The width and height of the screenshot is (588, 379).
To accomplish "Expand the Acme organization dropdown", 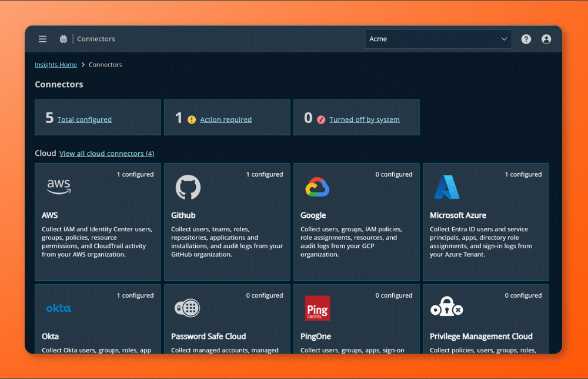I will [439, 39].
